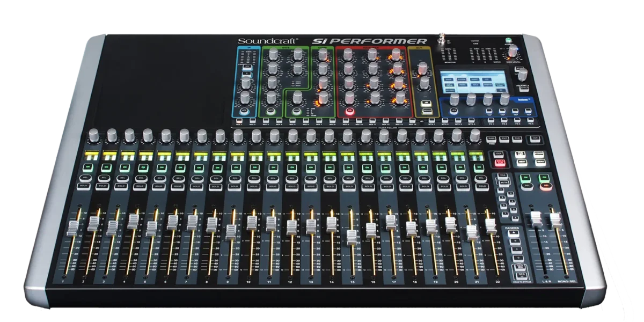Screen dimensions: 644x322
Task: Toggle the red illuminated EQ button
Action: tap(349, 111)
